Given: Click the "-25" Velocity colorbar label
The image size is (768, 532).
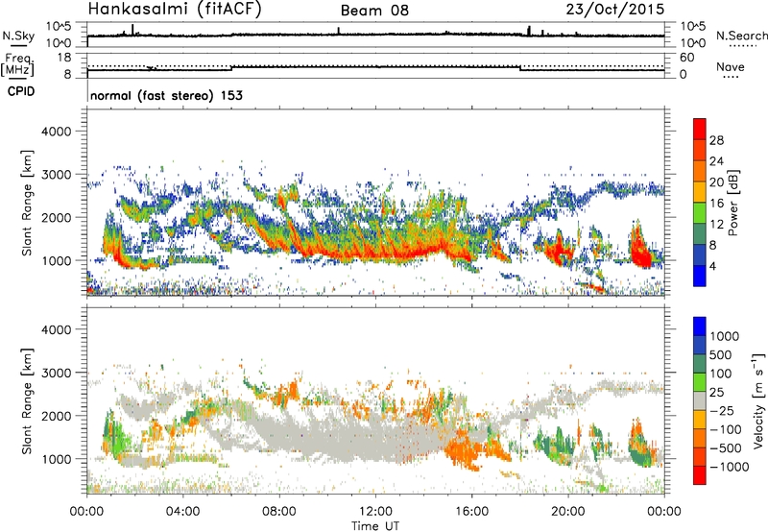Looking at the screenshot, I should pos(722,411).
